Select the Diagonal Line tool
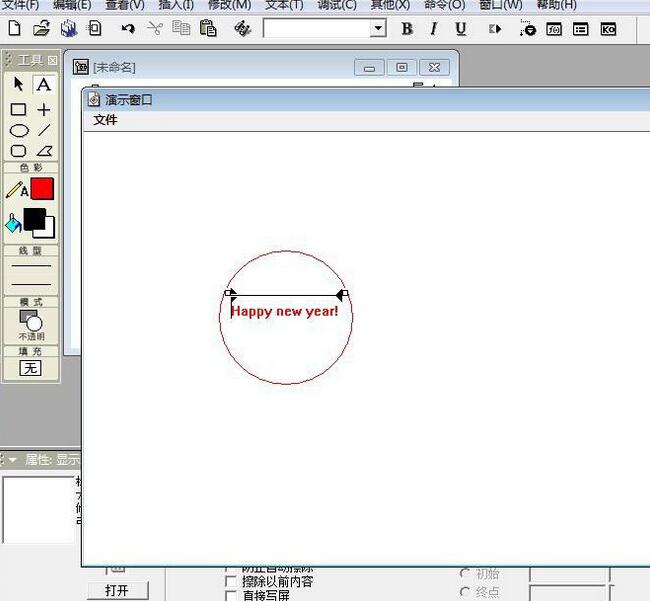Screen dimensions: 650x601 pos(44,130)
